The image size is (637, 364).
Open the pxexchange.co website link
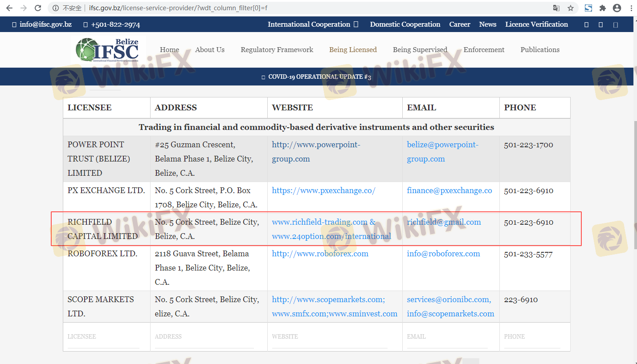click(x=323, y=190)
